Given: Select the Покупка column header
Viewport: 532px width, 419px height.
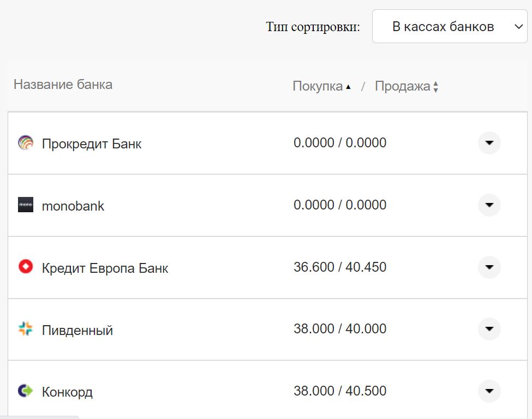Looking at the screenshot, I should tap(319, 86).
